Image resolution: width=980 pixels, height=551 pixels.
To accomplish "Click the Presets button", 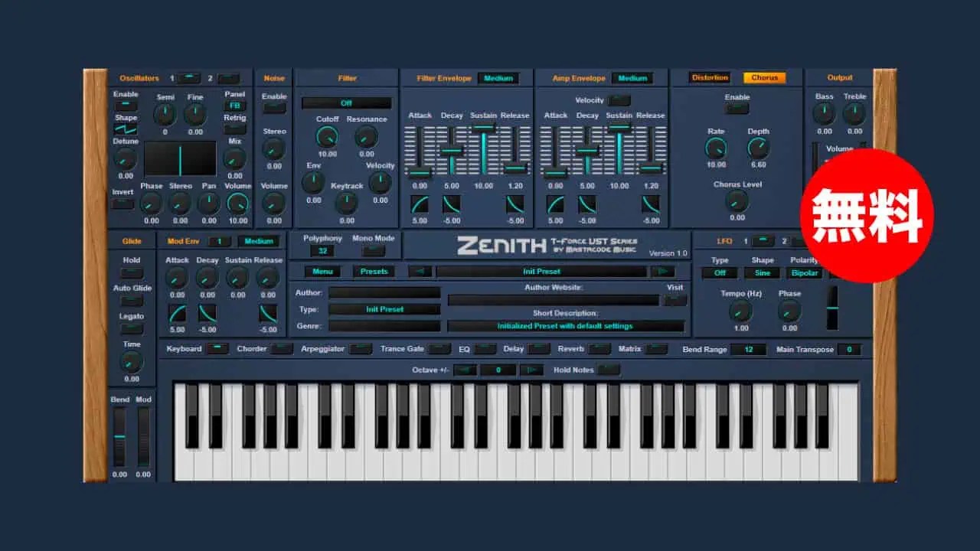I will coord(374,272).
